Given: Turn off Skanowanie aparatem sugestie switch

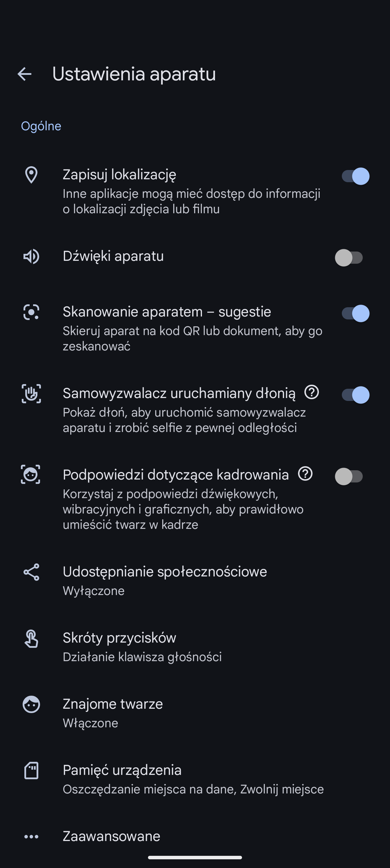Looking at the screenshot, I should click(x=355, y=313).
